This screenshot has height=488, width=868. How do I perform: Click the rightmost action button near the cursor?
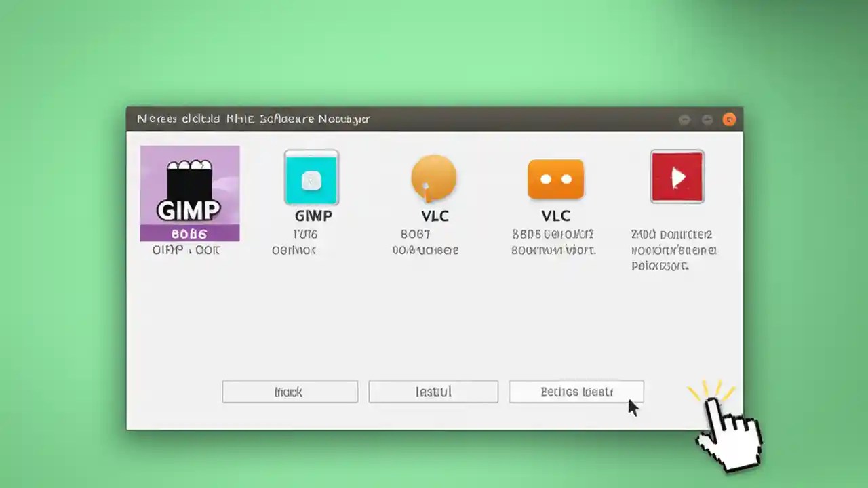click(x=576, y=392)
